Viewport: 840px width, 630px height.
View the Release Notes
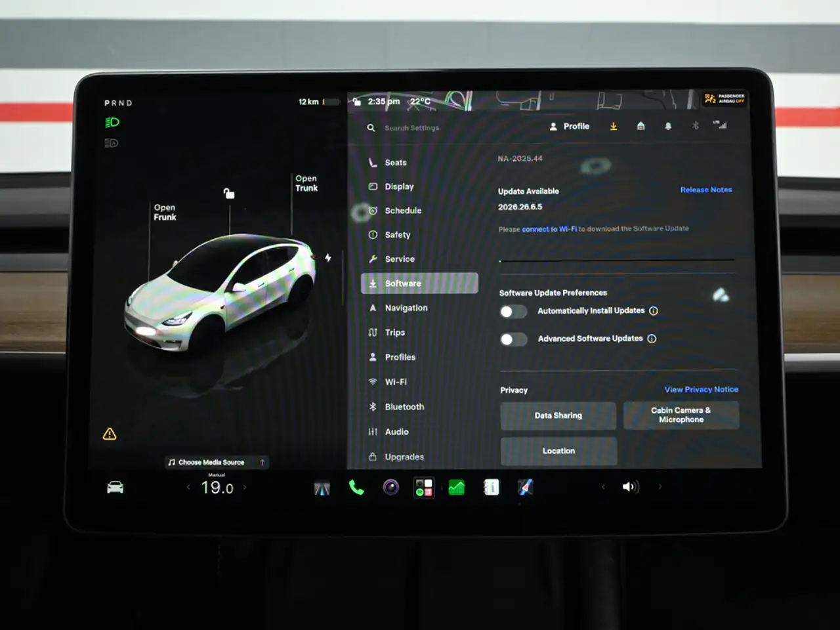(x=706, y=190)
